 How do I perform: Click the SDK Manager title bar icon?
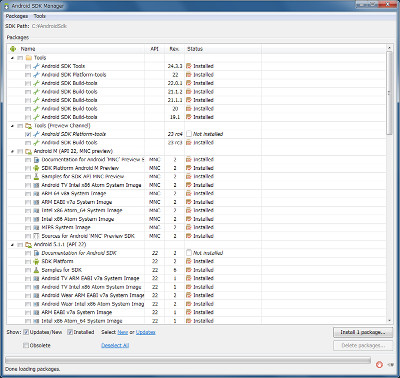click(7, 6)
